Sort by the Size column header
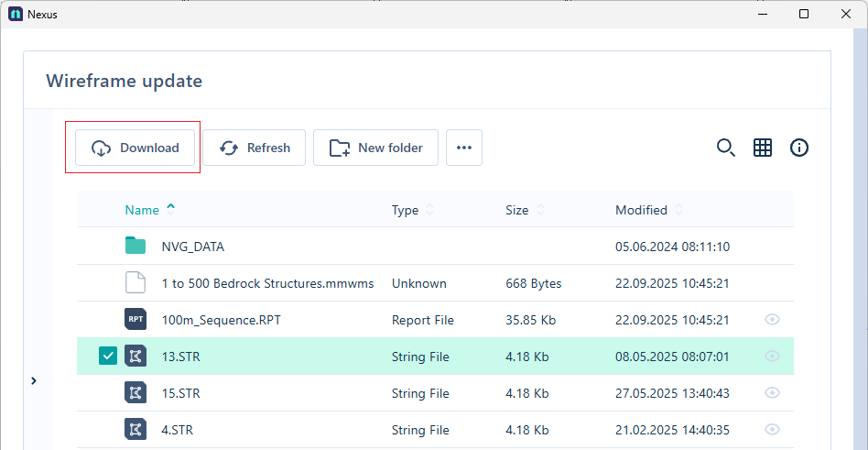Image resolution: width=868 pixels, height=450 pixels. pyautogui.click(x=516, y=210)
